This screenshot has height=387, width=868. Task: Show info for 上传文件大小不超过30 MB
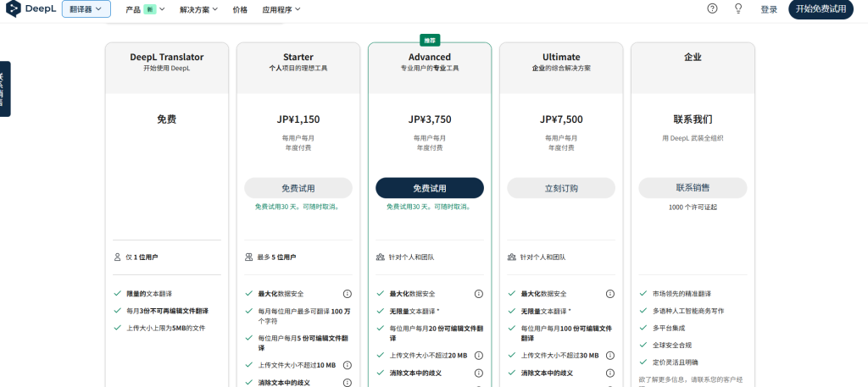pyautogui.click(x=610, y=356)
